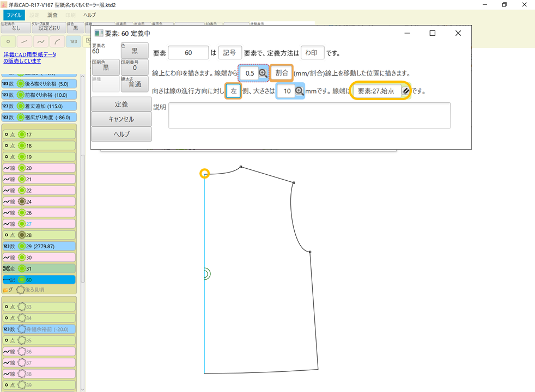Select the curved line tool icon
This screenshot has height=392, width=535.
coord(40,41)
